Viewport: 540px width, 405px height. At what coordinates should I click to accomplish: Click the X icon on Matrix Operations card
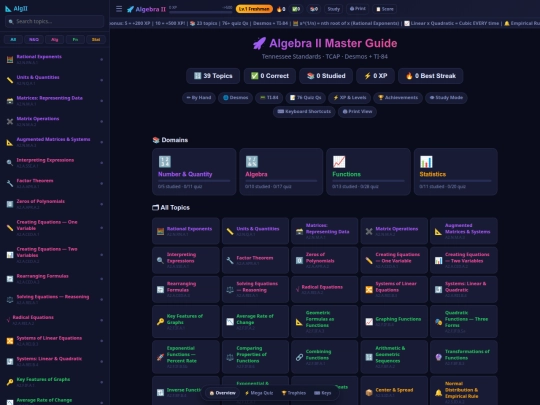tap(369, 231)
